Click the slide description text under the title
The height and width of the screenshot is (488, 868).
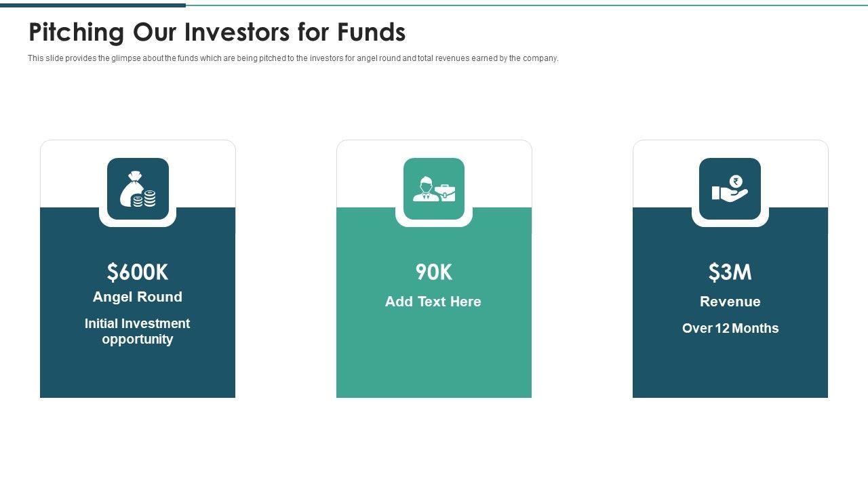click(x=293, y=58)
